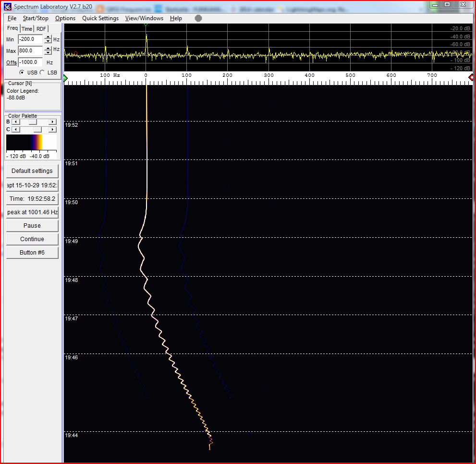Select the USB sideband radio button
Image resolution: width=476 pixels, height=464 pixels.
[22, 73]
